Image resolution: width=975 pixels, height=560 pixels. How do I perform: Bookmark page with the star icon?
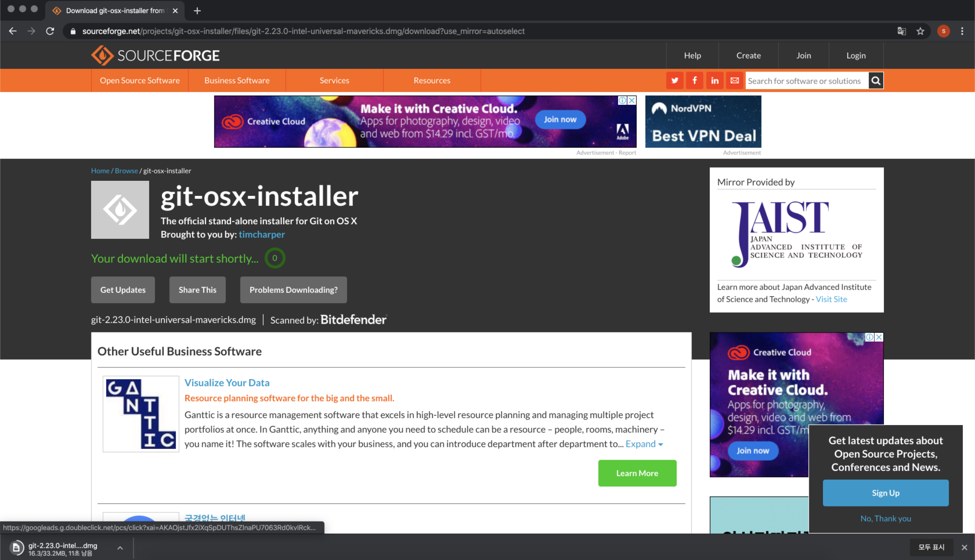coord(920,31)
